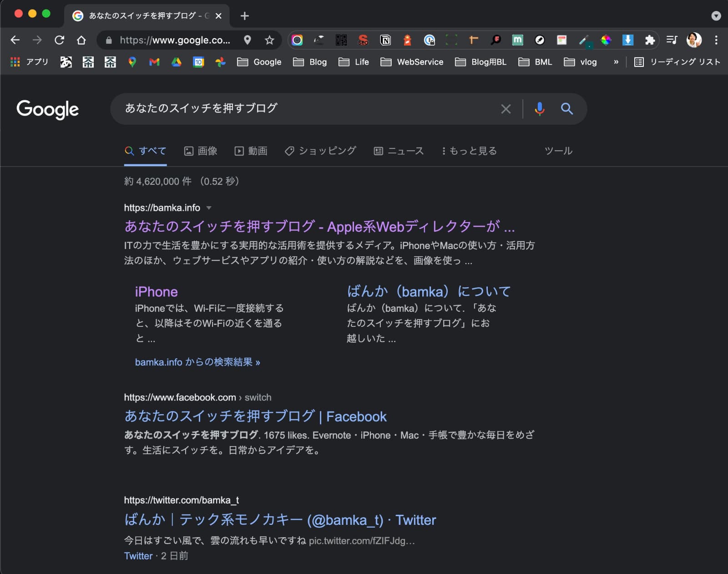The width and height of the screenshot is (728, 574).
Task: Click the color wheel extension icon
Action: (x=606, y=40)
